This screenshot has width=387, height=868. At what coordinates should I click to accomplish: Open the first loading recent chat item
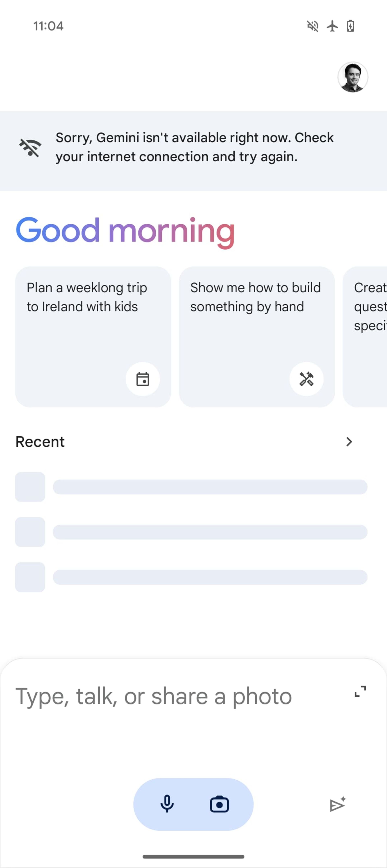tap(191, 487)
